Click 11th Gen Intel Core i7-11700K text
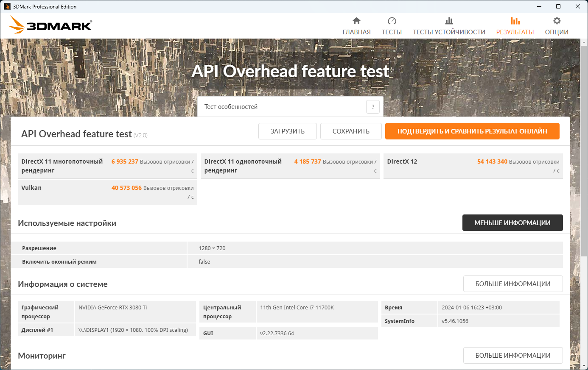The width and height of the screenshot is (588, 370). (x=297, y=308)
